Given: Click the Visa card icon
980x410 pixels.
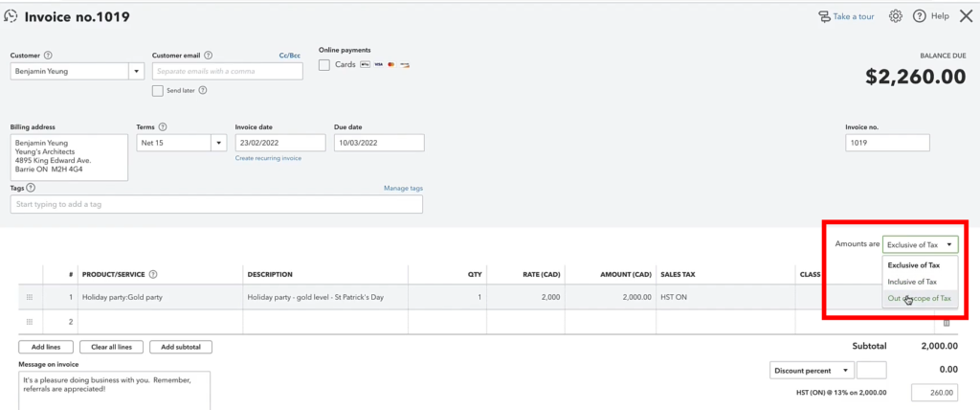Looking at the screenshot, I should 379,64.
